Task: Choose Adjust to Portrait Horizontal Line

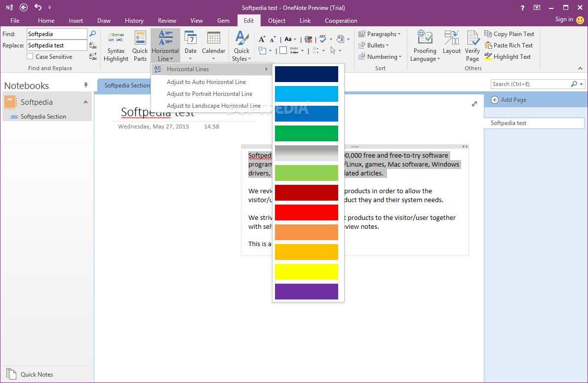Action: pos(210,94)
